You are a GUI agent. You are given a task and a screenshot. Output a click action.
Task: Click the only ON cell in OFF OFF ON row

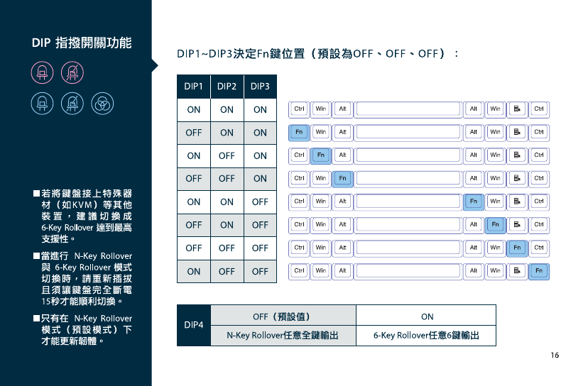(260, 179)
